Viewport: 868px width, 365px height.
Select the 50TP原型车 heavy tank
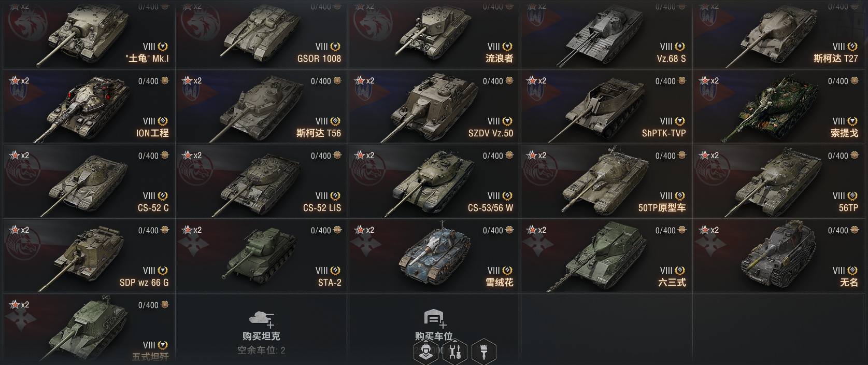click(606, 182)
